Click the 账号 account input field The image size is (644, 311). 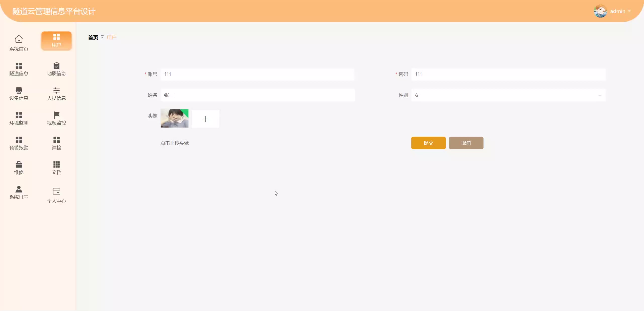257,74
